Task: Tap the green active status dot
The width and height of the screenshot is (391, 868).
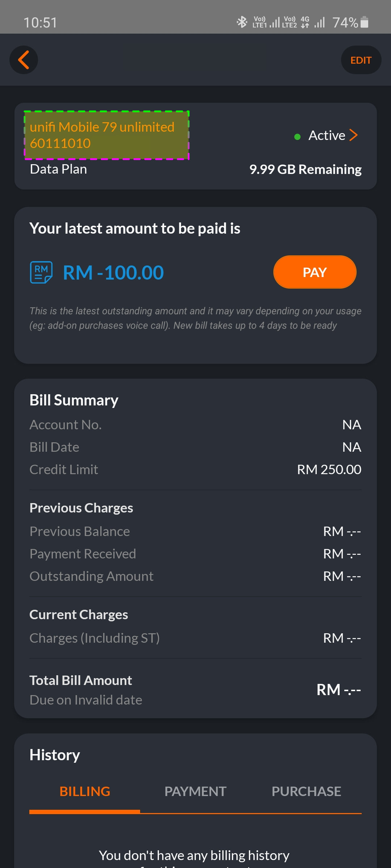Action: (297, 137)
